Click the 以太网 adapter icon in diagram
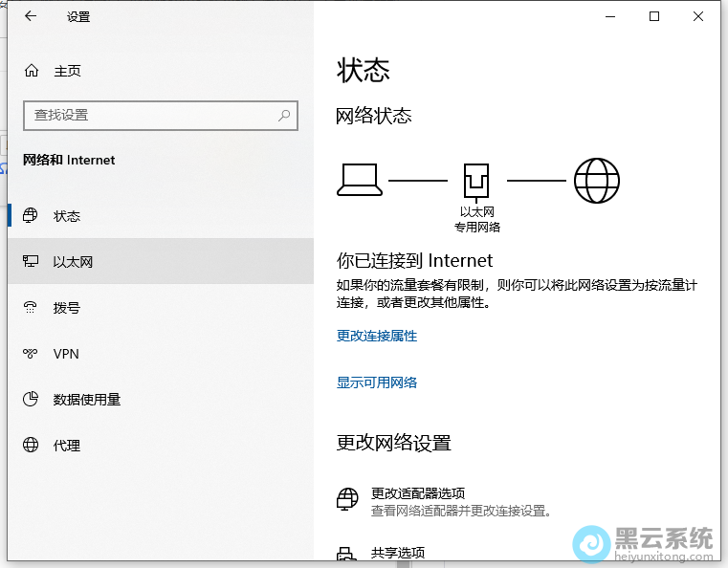Viewport: 728px width, 568px height. click(476, 181)
